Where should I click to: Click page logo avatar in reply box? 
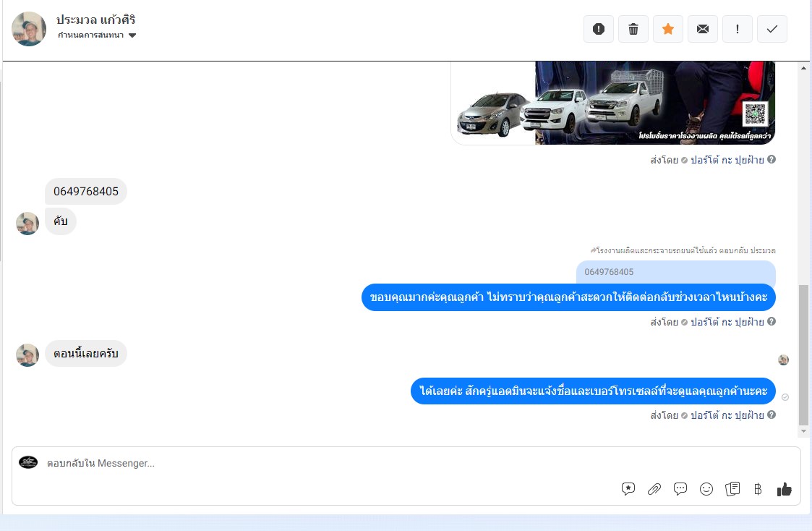click(28, 462)
